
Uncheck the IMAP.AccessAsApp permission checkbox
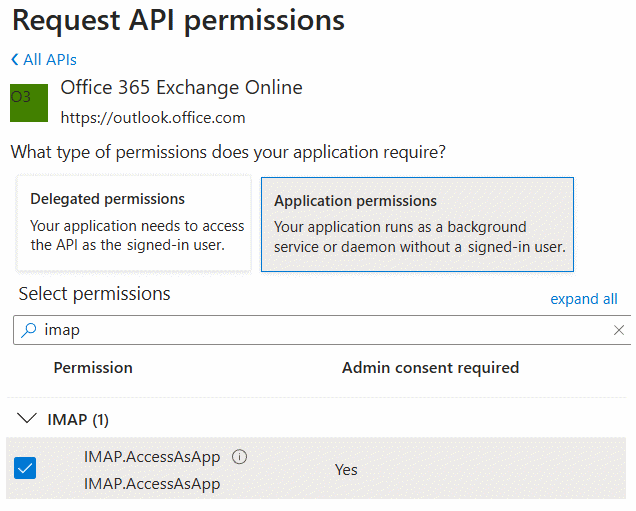pyautogui.click(x=25, y=468)
